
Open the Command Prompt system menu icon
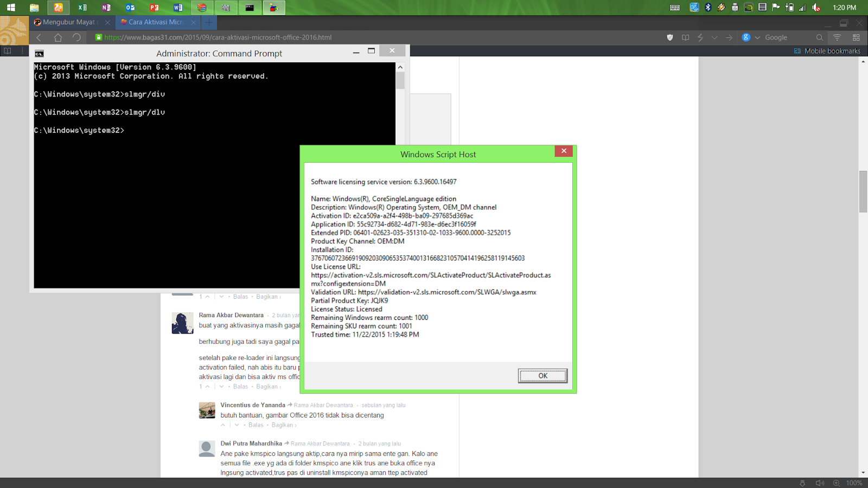click(39, 54)
